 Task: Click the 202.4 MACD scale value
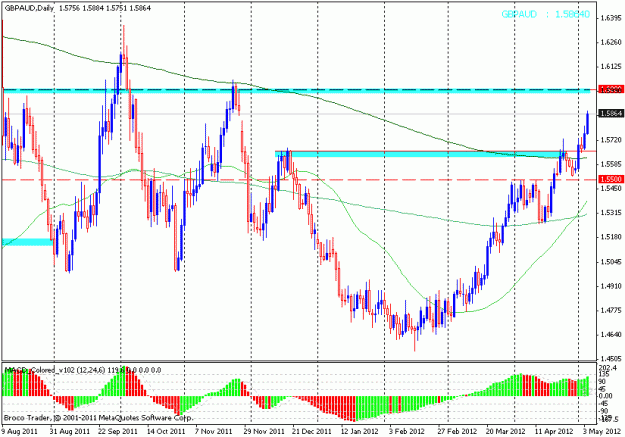(608, 368)
